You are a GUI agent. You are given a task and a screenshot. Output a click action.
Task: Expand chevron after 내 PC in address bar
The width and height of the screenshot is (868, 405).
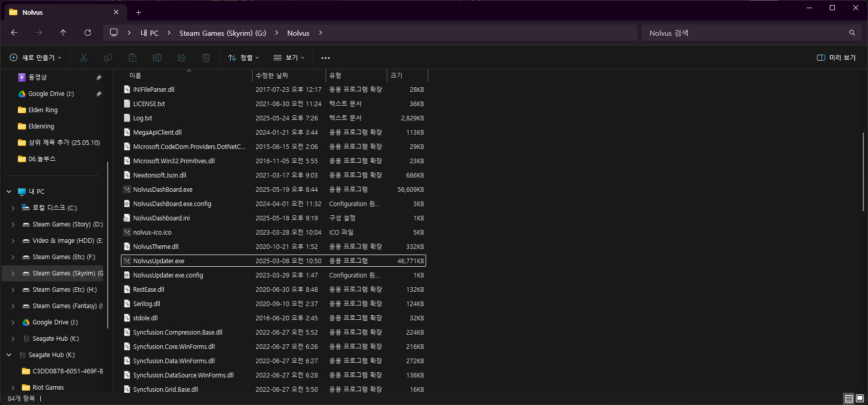coord(169,33)
